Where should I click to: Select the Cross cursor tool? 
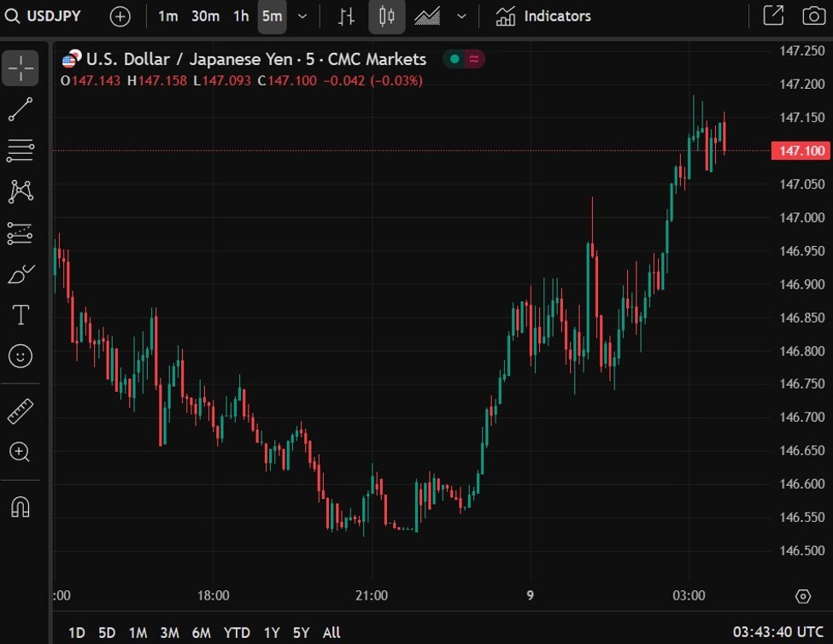[x=21, y=68]
